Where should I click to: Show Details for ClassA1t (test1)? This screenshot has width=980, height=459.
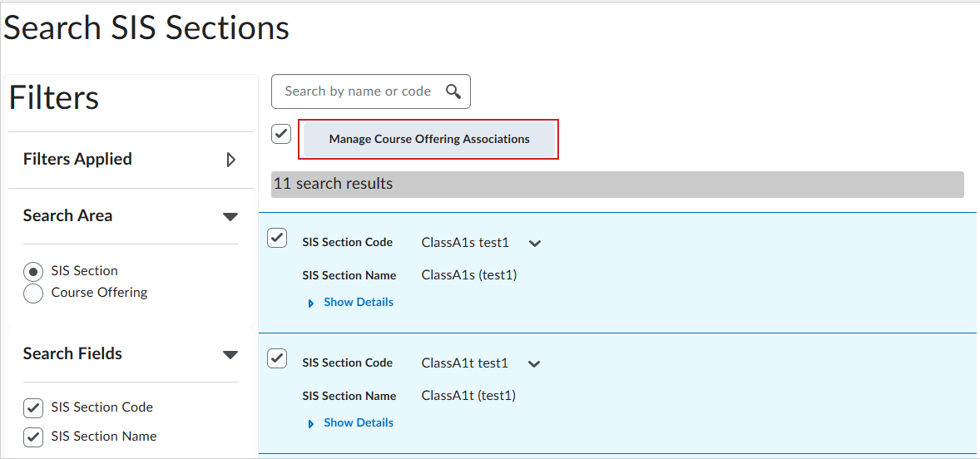pyautogui.click(x=359, y=423)
